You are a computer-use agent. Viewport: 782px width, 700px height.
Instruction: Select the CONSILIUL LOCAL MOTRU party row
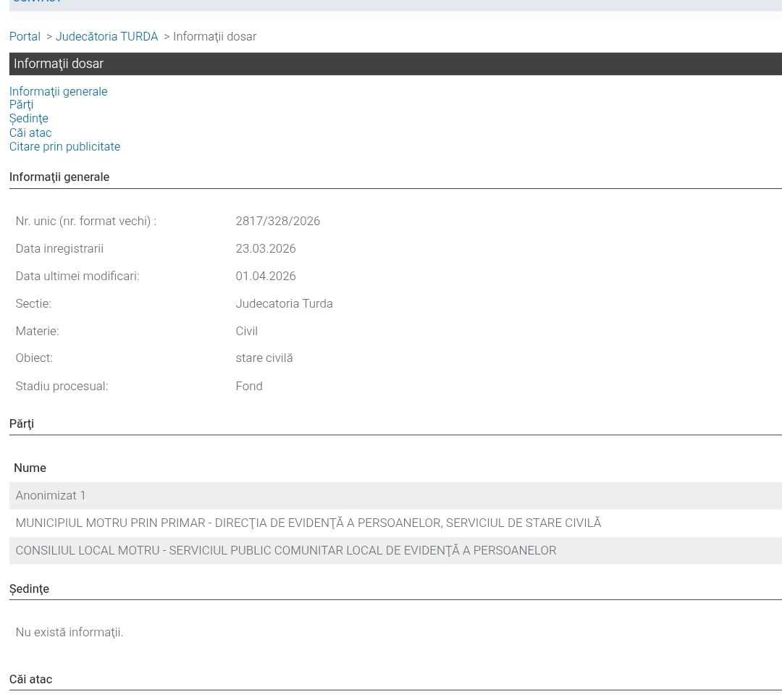(285, 550)
